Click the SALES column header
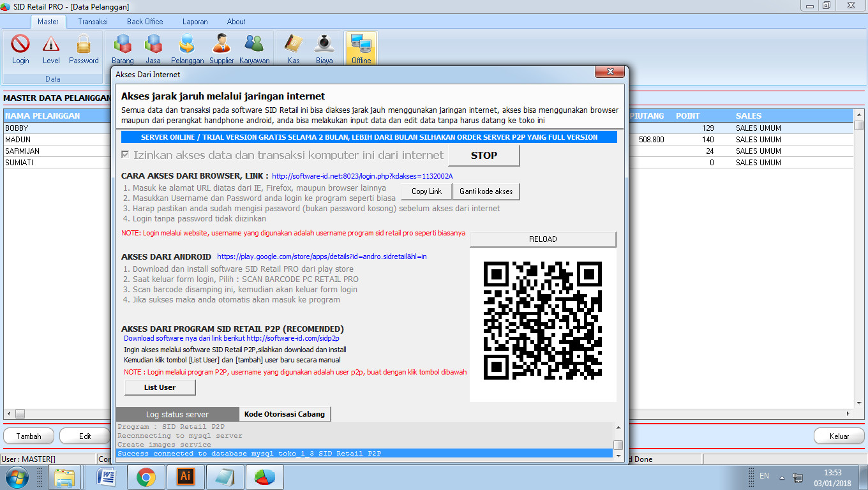This screenshot has height=490, width=868. click(749, 116)
